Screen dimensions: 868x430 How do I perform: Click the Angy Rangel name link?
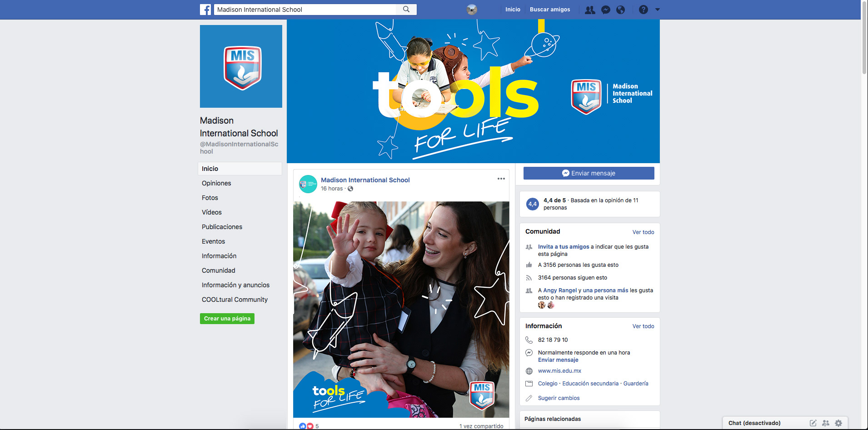560,290
